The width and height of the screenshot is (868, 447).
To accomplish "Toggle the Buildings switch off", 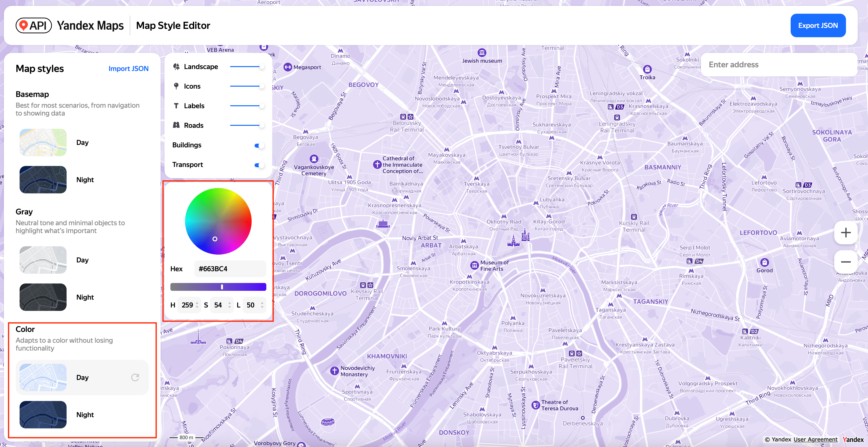I will coord(259,145).
